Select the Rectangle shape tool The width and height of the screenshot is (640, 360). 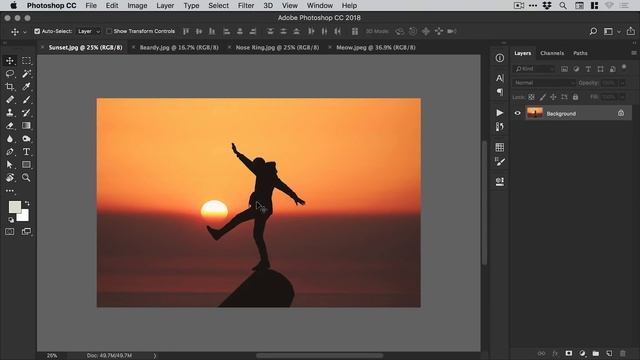26,164
